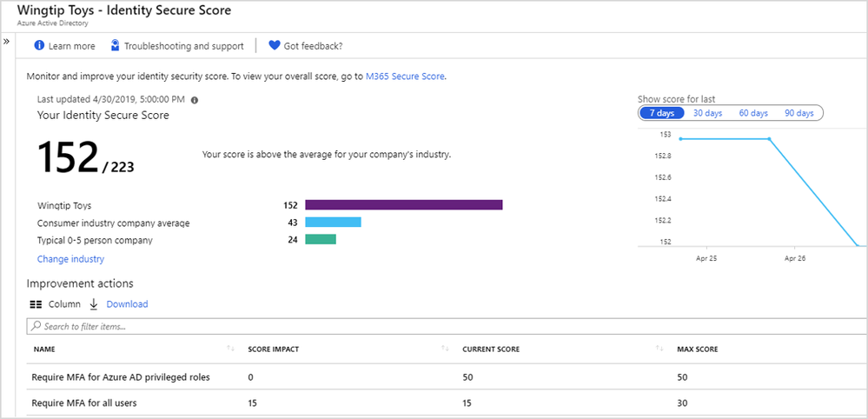Select the 90 days score range

pyautogui.click(x=798, y=113)
